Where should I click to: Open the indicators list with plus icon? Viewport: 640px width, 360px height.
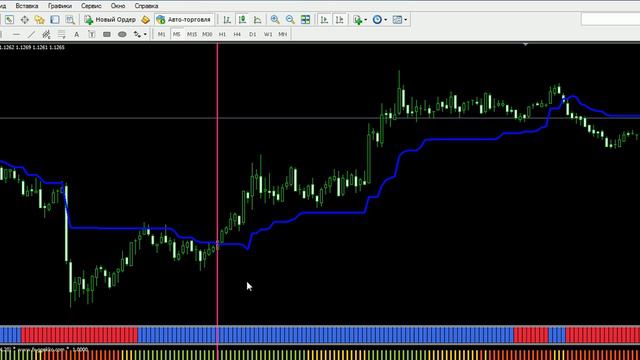coord(358,20)
